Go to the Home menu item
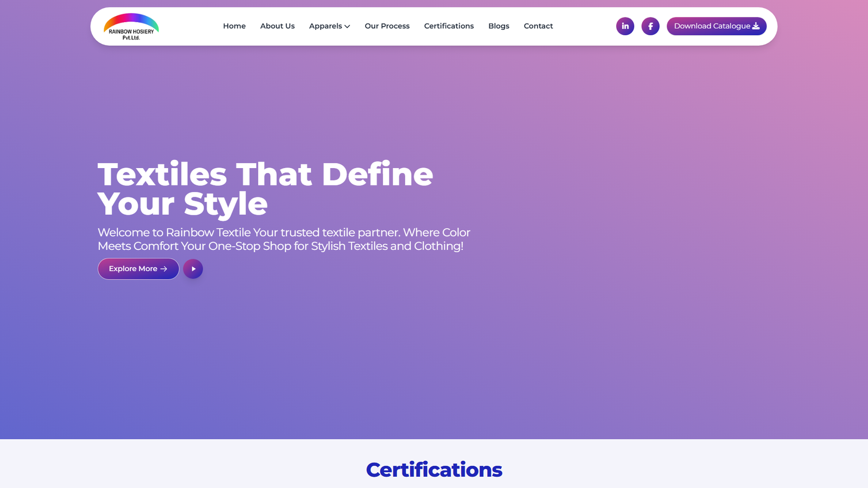The width and height of the screenshot is (868, 488). [x=234, y=26]
